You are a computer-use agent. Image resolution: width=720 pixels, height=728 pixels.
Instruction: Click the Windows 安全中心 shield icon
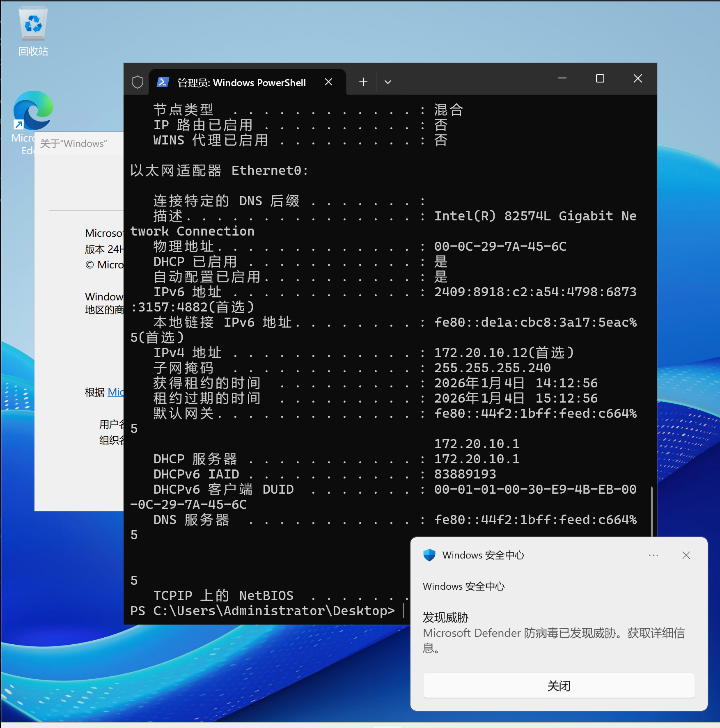tap(429, 555)
